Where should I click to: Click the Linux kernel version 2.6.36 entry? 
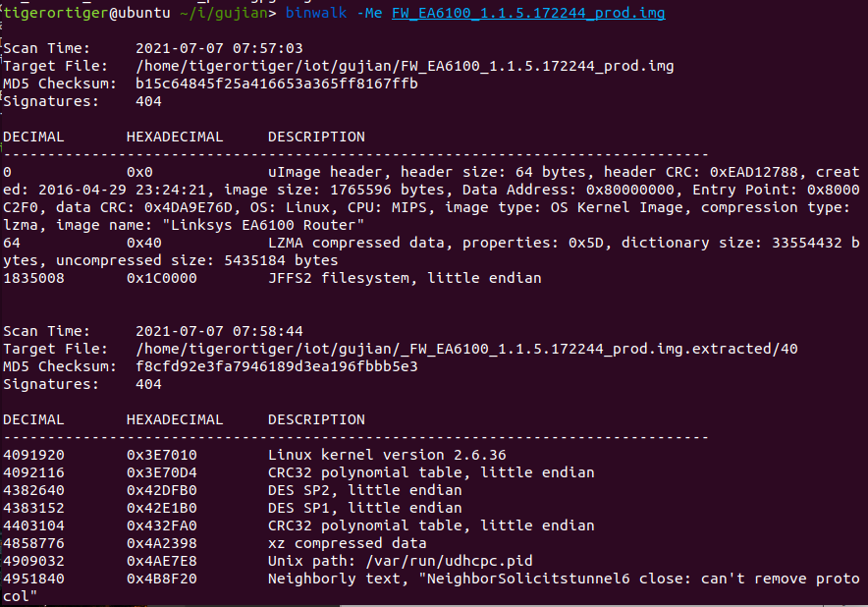(x=387, y=456)
